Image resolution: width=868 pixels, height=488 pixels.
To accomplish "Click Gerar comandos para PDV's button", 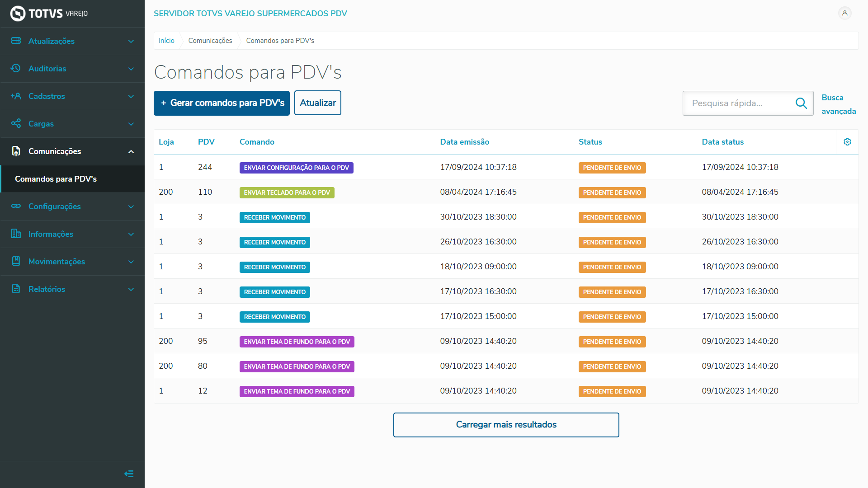I will (x=222, y=103).
